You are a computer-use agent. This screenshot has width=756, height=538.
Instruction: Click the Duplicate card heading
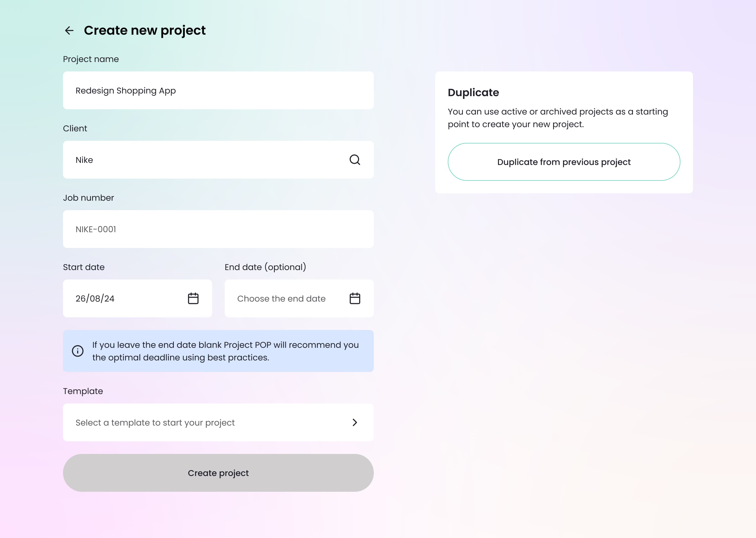pos(473,92)
